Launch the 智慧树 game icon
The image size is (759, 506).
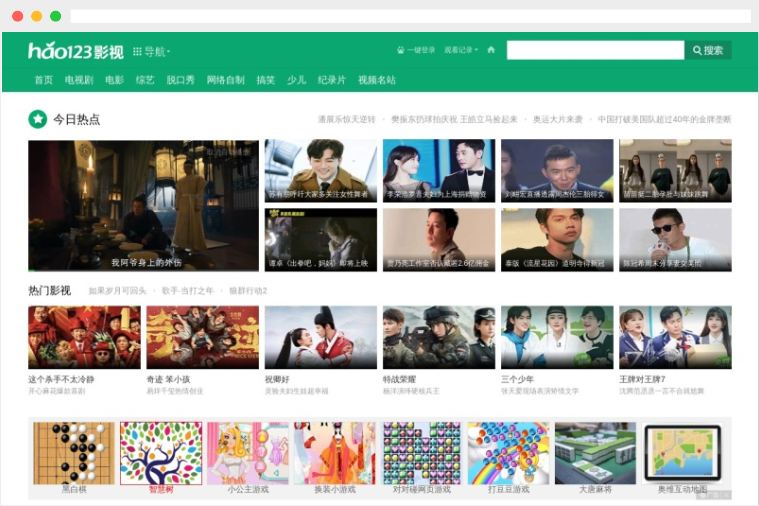tap(161, 453)
